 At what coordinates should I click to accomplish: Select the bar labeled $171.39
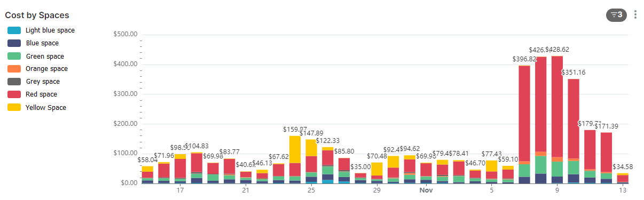pyautogui.click(x=607, y=158)
